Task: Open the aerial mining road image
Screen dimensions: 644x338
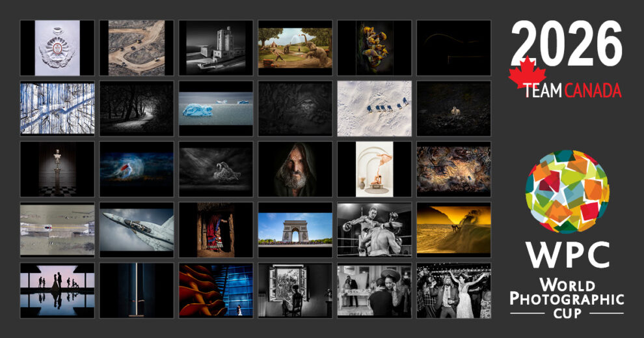Action: (137, 48)
